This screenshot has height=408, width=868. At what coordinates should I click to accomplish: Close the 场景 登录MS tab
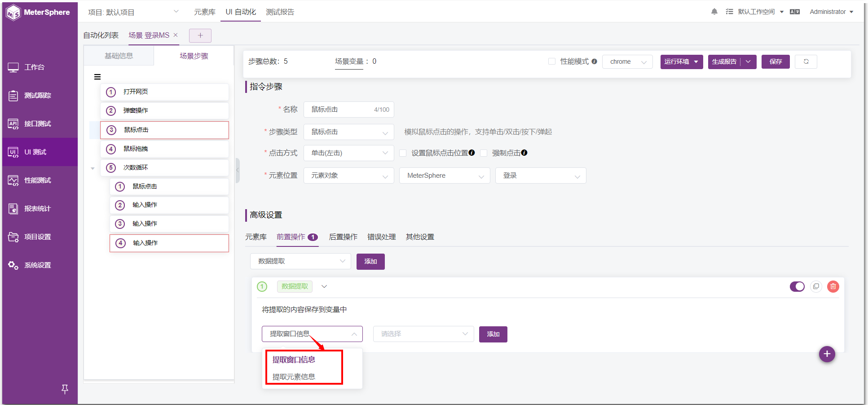click(x=176, y=35)
